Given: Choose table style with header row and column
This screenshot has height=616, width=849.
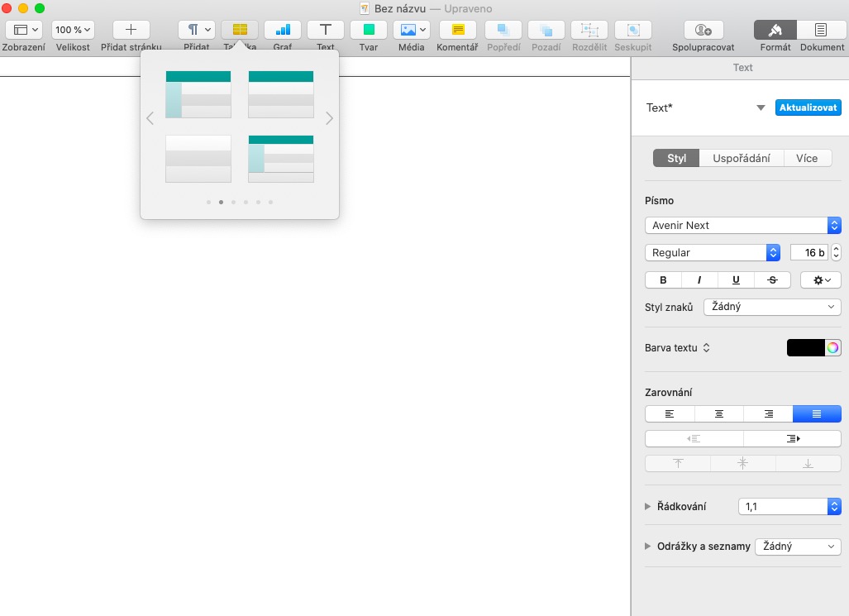Looking at the screenshot, I should tap(198, 94).
